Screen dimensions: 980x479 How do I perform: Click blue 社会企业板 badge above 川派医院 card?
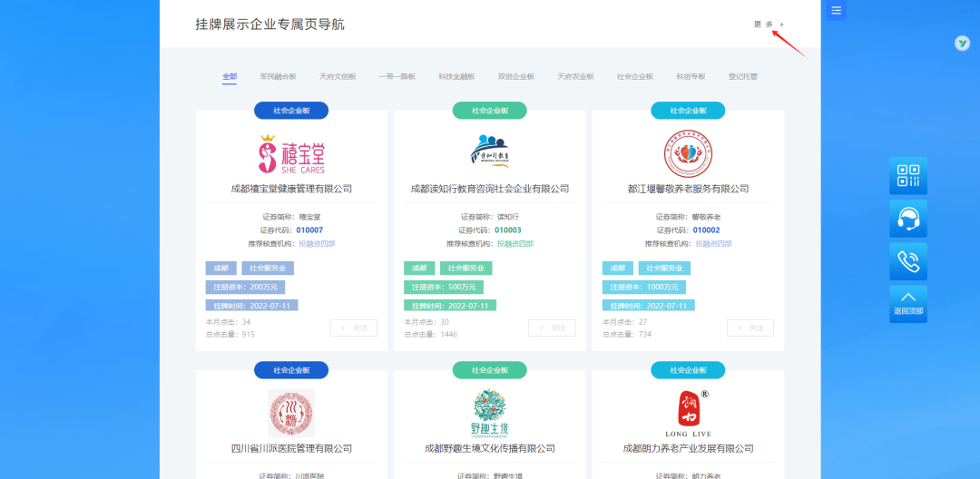pos(291,370)
